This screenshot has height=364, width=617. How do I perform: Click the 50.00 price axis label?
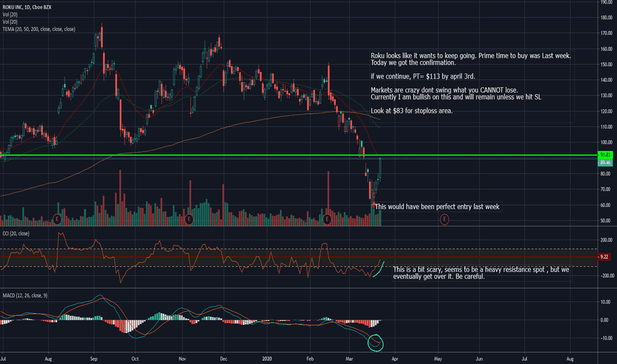click(x=606, y=220)
